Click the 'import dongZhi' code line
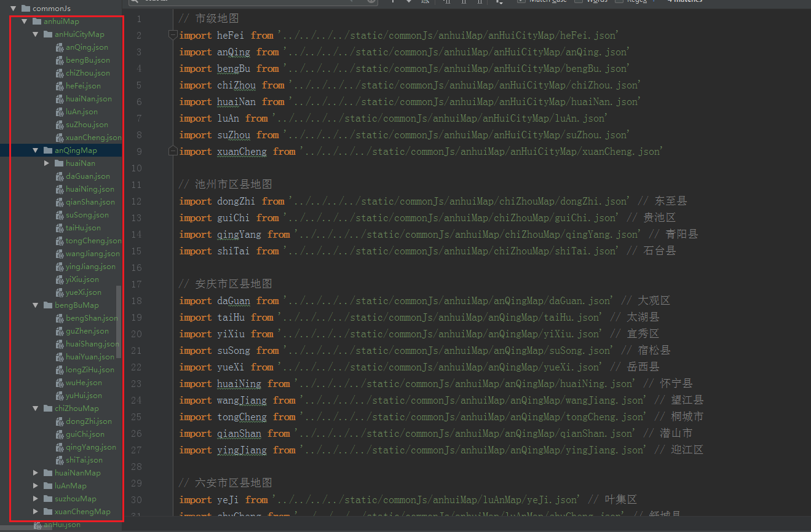 click(x=433, y=201)
